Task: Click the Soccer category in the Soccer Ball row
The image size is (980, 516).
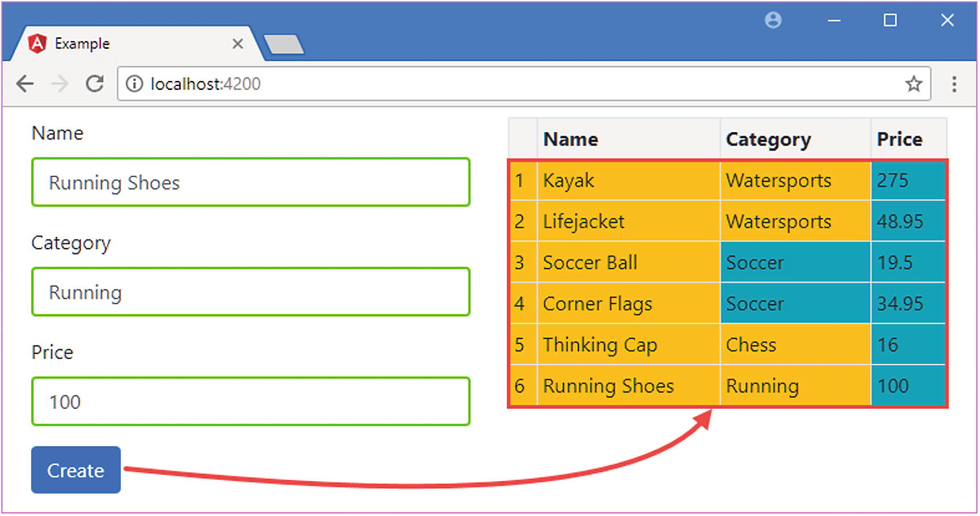Action: point(795,262)
